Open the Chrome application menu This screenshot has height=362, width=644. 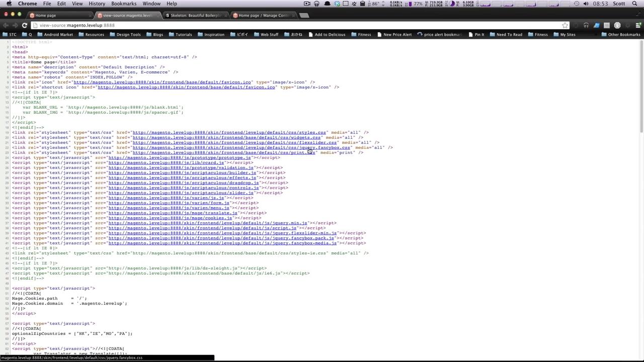(x=28, y=4)
